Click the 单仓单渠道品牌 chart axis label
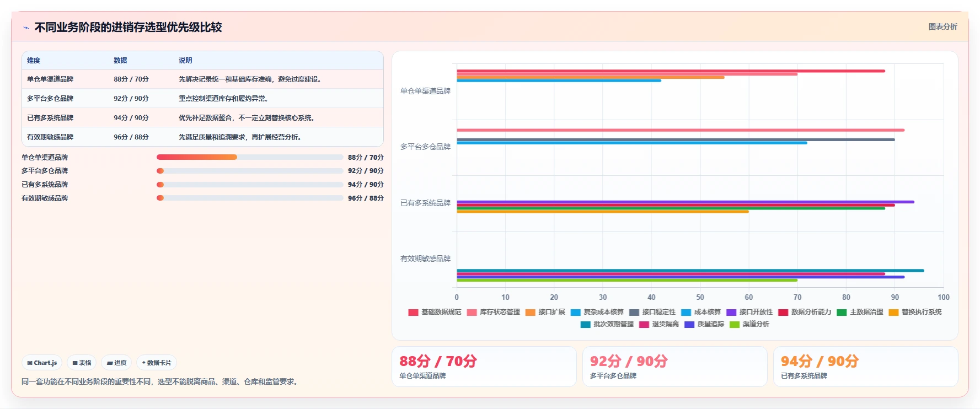This screenshot has width=980, height=409. [425, 92]
